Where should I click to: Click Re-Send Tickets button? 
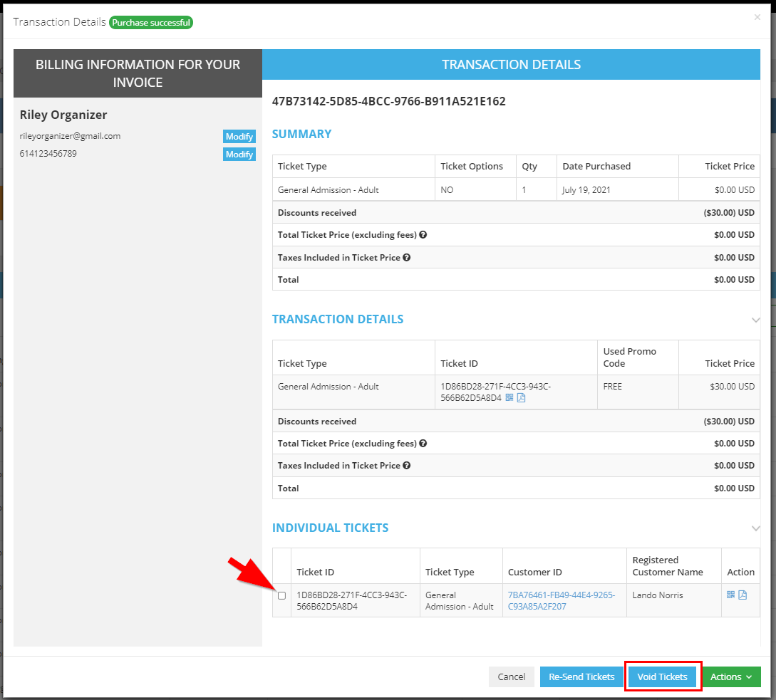tap(581, 677)
